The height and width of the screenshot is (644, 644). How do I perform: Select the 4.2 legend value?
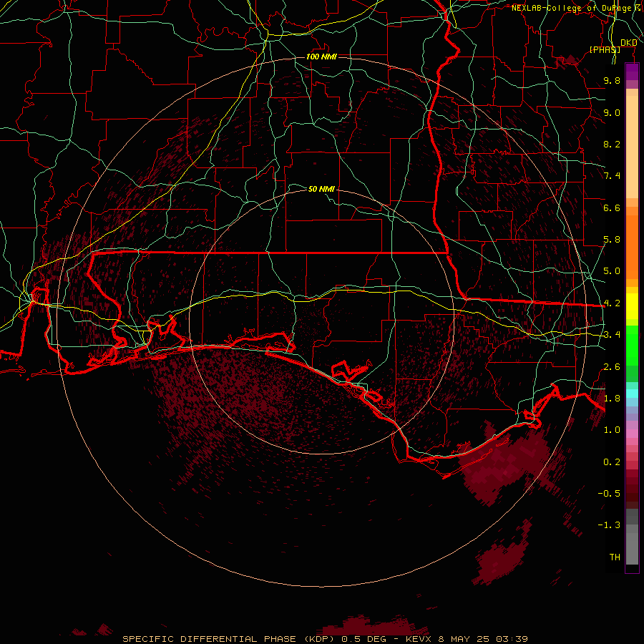612,303
